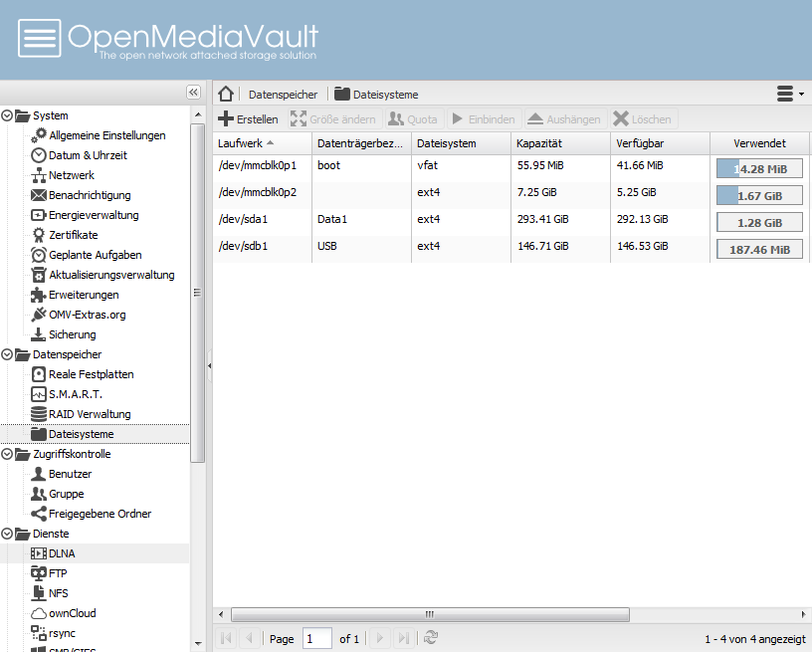Screen dimensions: 812x652
Task: Collapse the Dienste tree node
Action: pyautogui.click(x=7, y=534)
